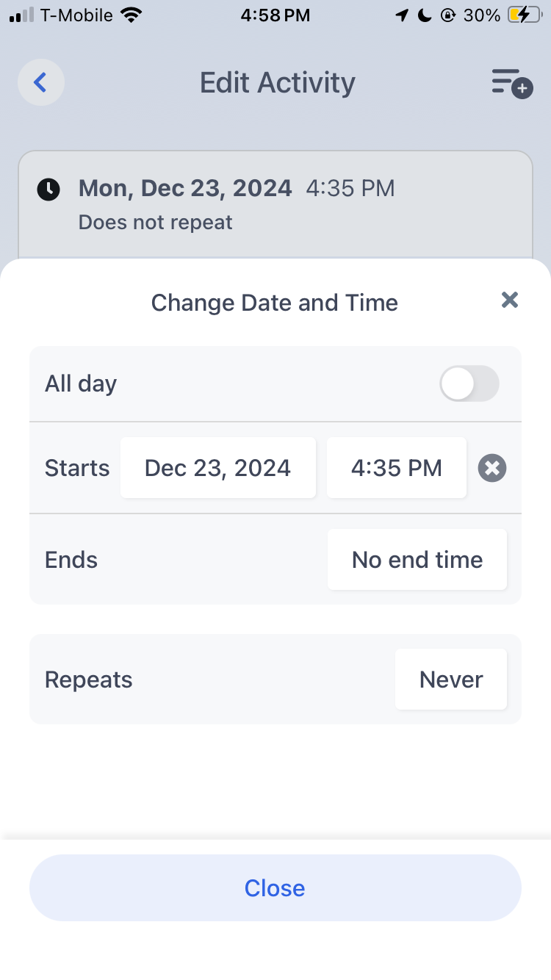Screen dimensions: 551x980
Task: Tap the Mon, Dec 23, 2024 date card
Action: [x=275, y=204]
